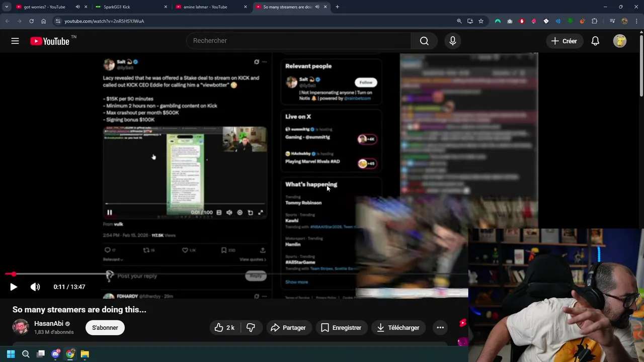Open the browser home page button
The image size is (644, 362).
pyautogui.click(x=43, y=21)
